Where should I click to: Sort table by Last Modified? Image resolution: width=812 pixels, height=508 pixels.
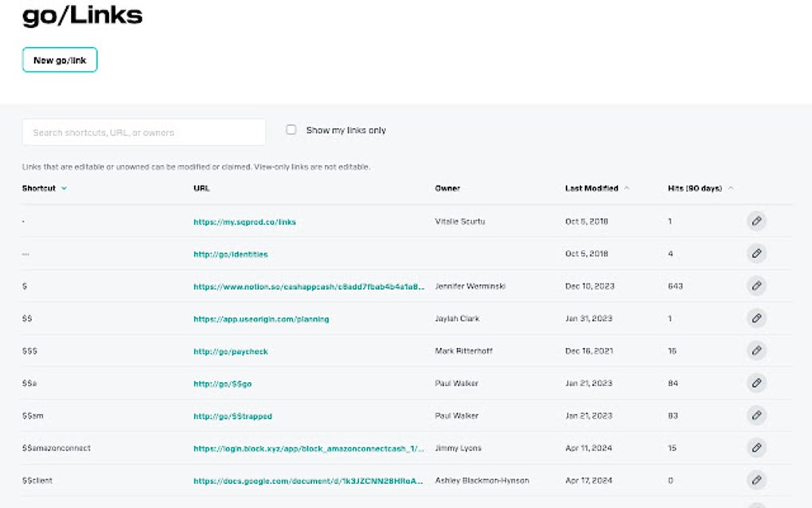pyautogui.click(x=591, y=189)
